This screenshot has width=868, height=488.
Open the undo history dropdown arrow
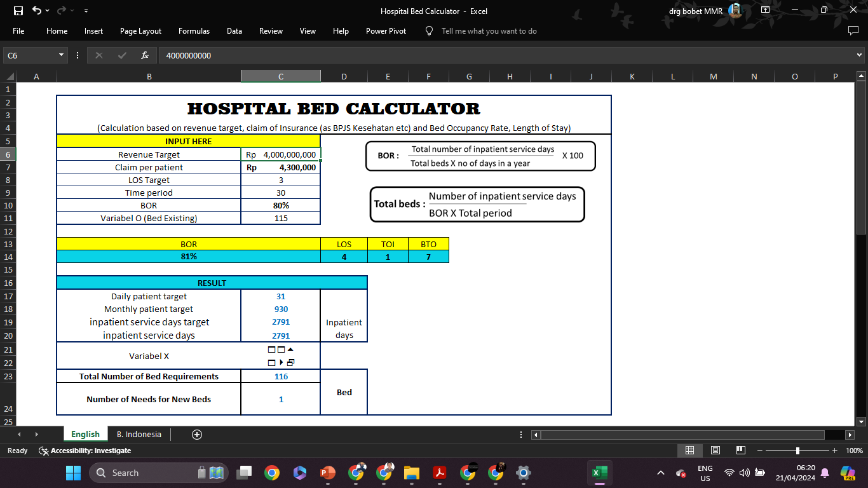coord(48,11)
